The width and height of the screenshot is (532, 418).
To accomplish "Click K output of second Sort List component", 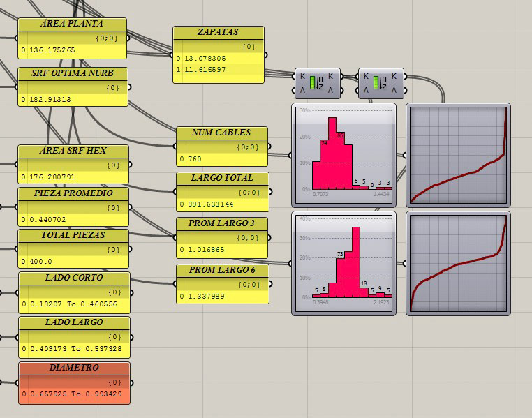I will [x=394, y=77].
